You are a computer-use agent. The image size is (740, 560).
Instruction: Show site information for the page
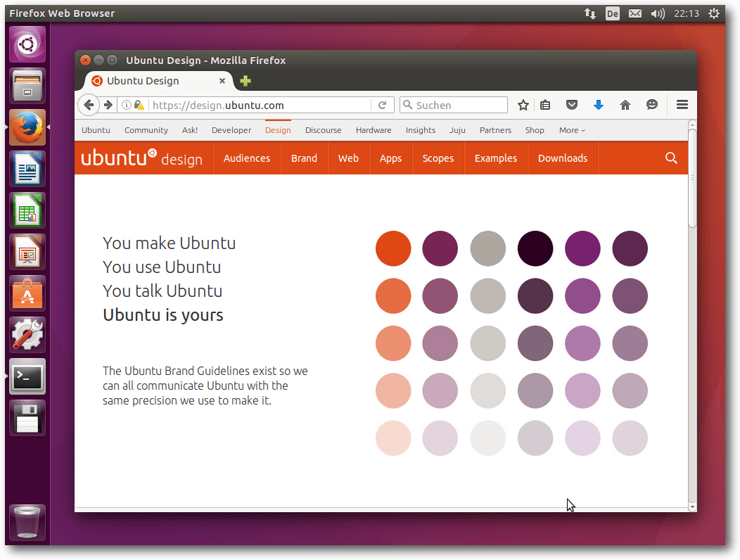click(x=126, y=105)
